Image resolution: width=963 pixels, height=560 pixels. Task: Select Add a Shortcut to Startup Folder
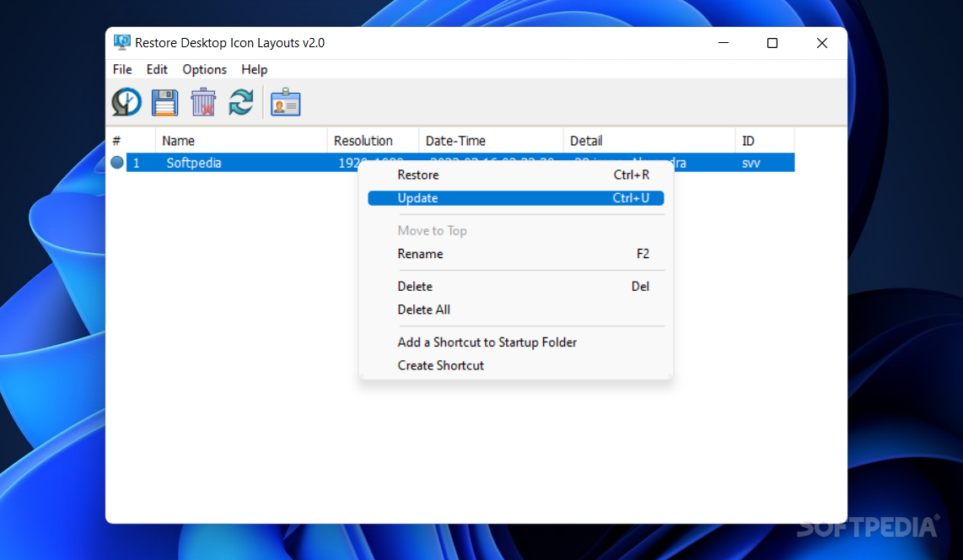516,342
